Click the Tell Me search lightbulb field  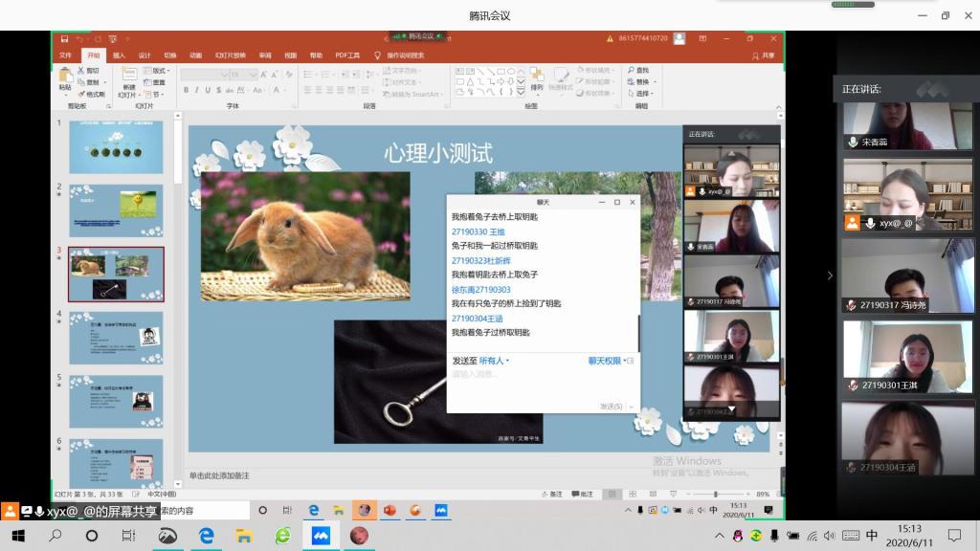(399, 55)
